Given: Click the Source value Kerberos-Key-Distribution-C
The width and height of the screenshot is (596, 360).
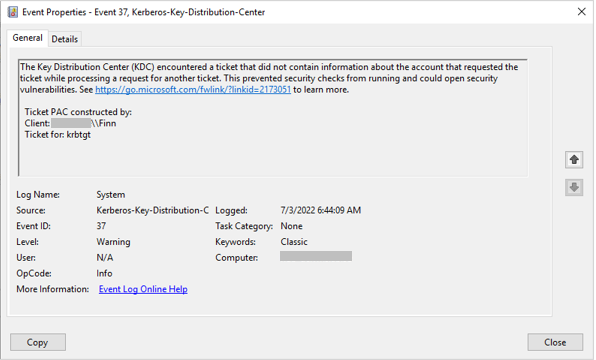Looking at the screenshot, I should (152, 211).
